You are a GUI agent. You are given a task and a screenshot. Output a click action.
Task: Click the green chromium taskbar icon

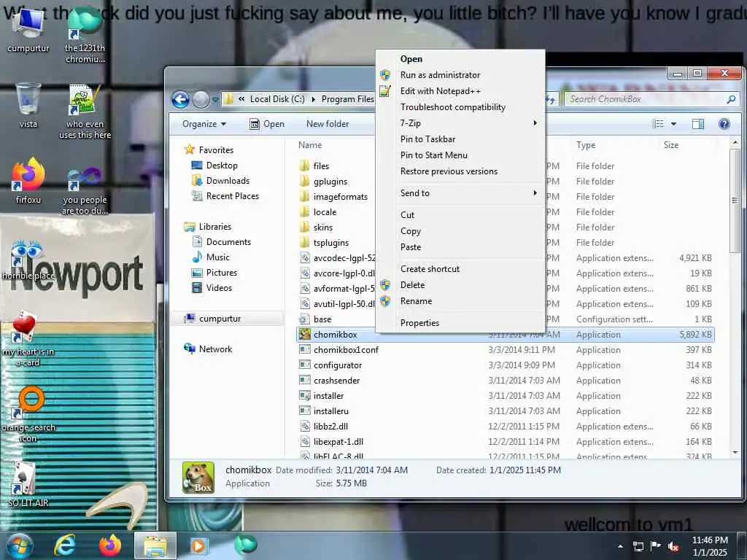coord(246,545)
